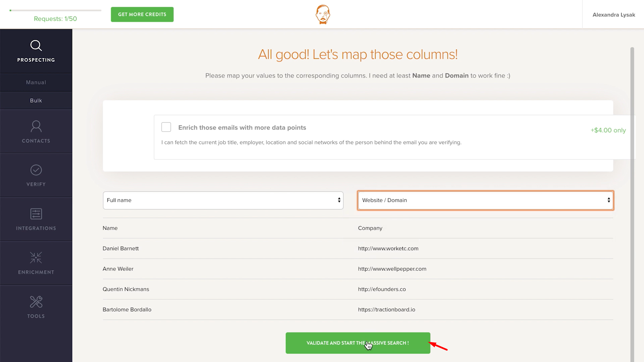Open Alexandra Lysak account menu
The height and width of the screenshot is (362, 644).
click(x=613, y=15)
